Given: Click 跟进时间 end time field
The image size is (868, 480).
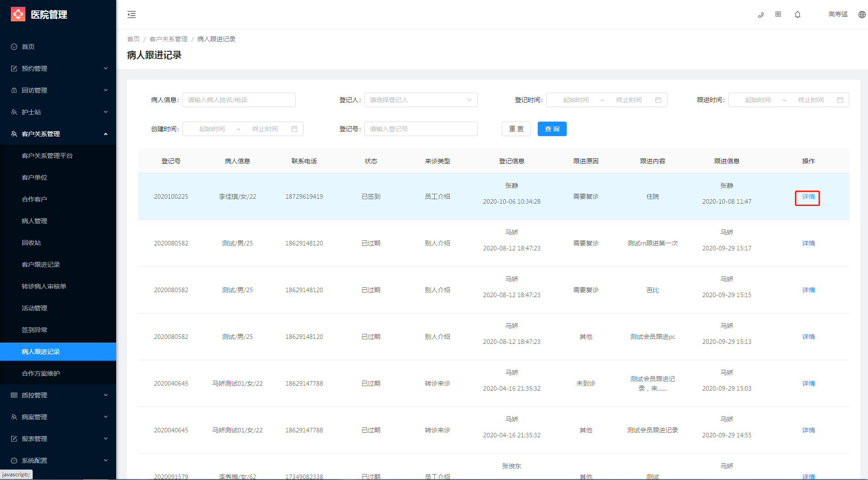Looking at the screenshot, I should [810, 100].
